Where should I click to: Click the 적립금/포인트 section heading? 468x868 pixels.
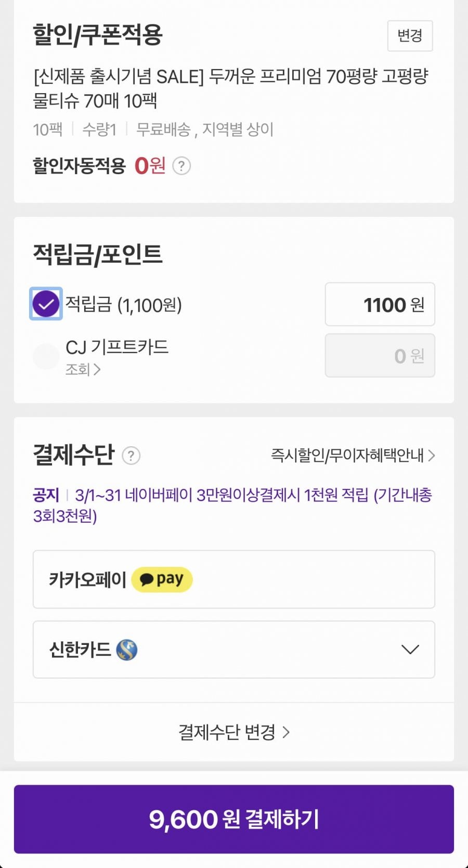[x=98, y=255]
